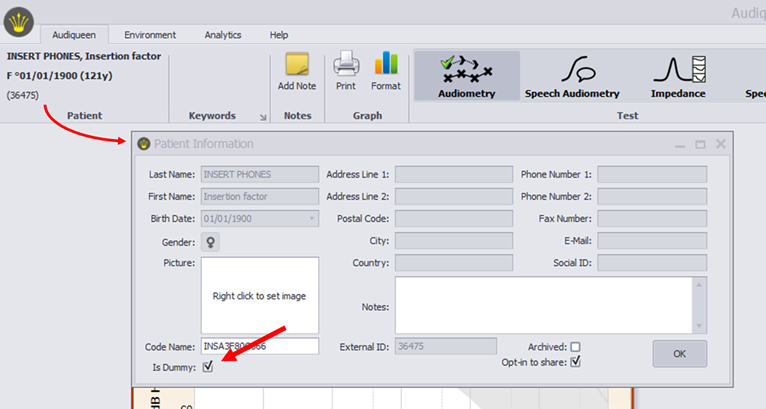This screenshot has width=766, height=409.
Task: Focus the City field
Action: (x=454, y=240)
